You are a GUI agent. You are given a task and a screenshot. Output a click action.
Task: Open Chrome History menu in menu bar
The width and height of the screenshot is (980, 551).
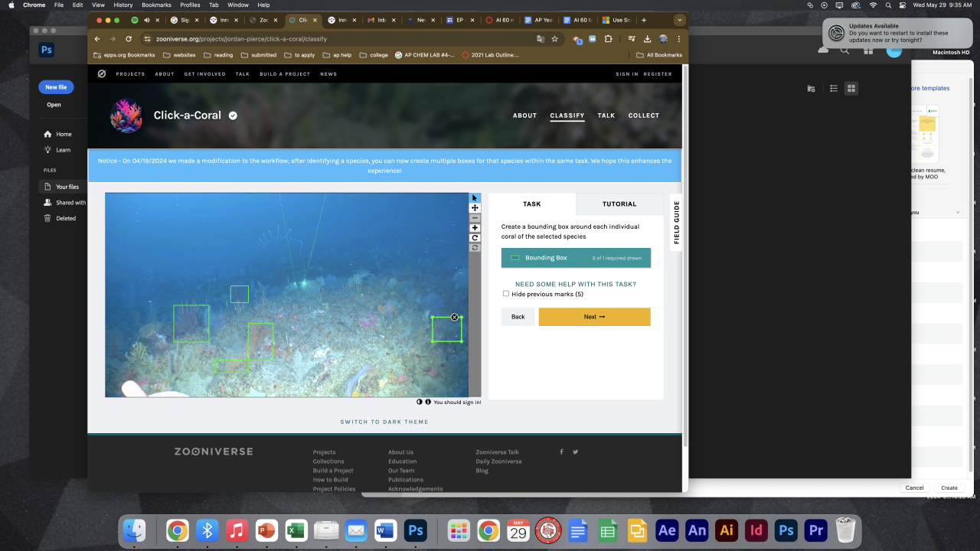(x=122, y=5)
